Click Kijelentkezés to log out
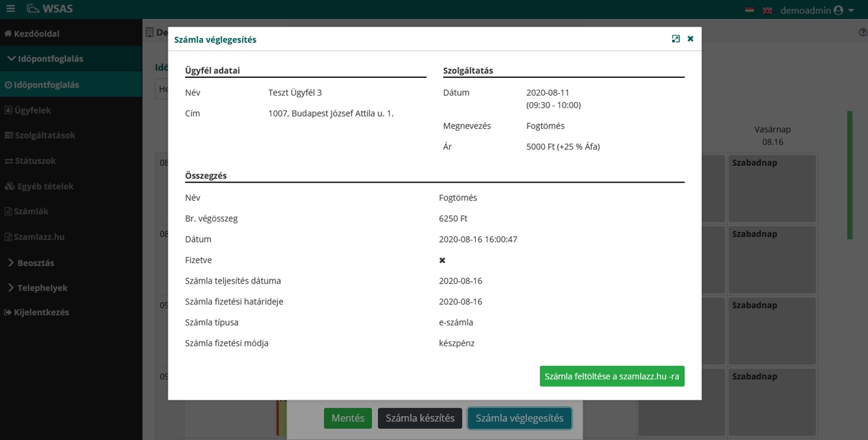The image size is (868, 440). (36, 312)
